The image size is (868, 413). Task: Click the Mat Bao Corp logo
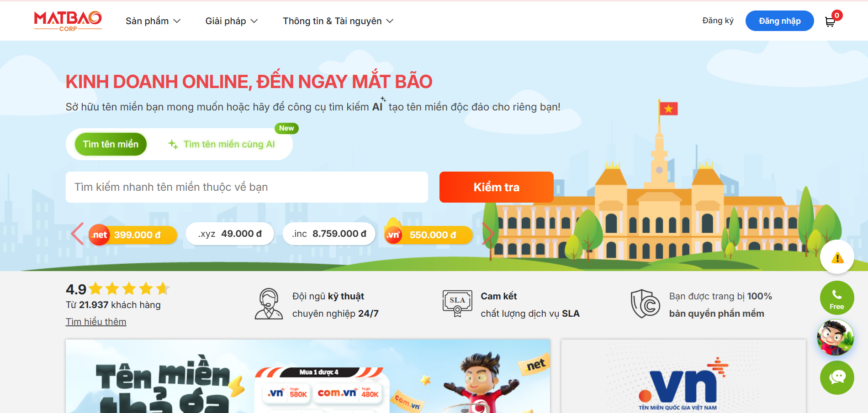pyautogui.click(x=68, y=21)
